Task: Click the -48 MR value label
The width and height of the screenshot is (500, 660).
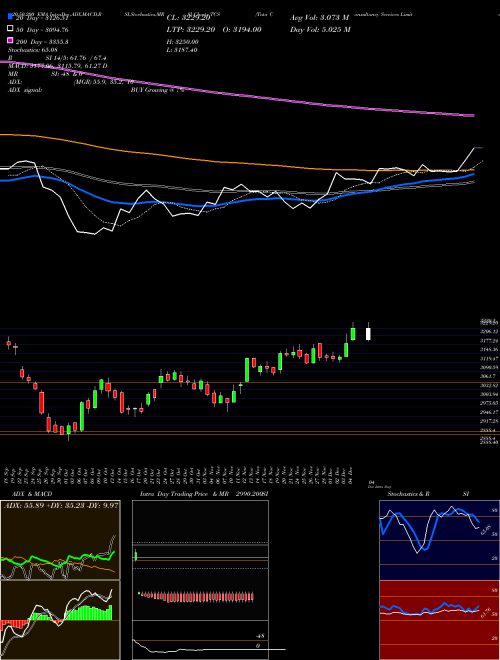Action: click(260, 636)
